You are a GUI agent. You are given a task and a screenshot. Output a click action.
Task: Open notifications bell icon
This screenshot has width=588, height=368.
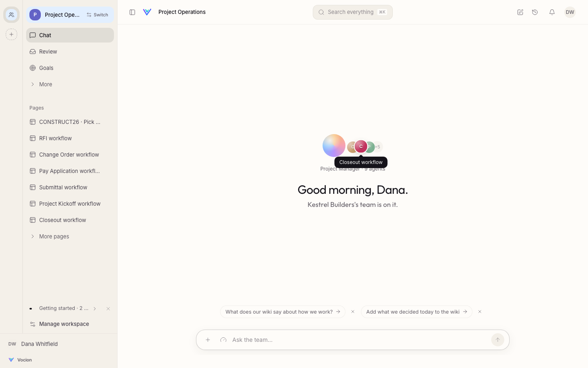pyautogui.click(x=552, y=12)
